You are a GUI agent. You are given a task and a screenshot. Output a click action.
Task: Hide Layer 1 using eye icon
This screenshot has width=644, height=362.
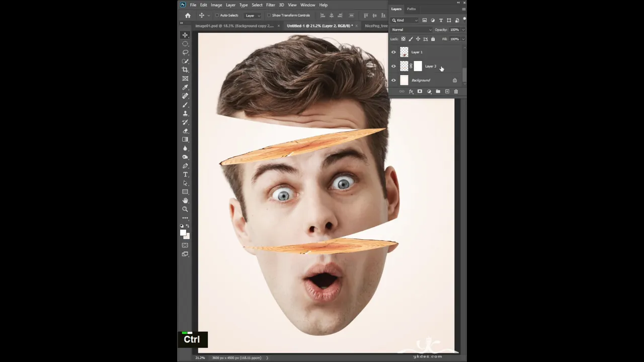[393, 52]
